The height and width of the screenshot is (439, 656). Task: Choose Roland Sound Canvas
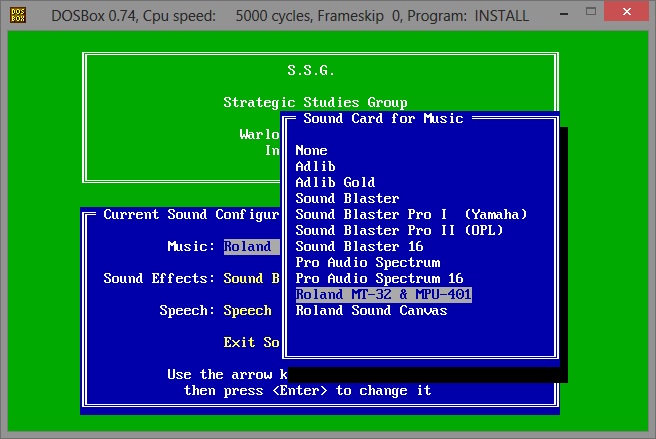pyautogui.click(x=372, y=310)
